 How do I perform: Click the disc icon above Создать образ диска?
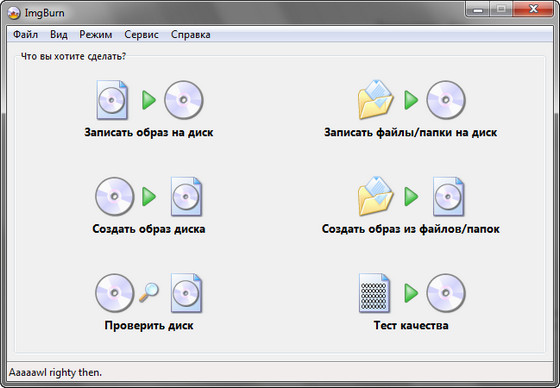(x=115, y=196)
